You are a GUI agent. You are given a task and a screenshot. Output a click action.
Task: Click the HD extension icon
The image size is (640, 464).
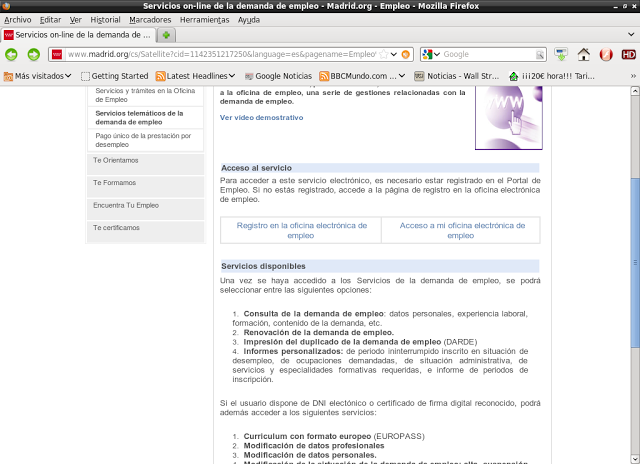pyautogui.click(x=629, y=54)
